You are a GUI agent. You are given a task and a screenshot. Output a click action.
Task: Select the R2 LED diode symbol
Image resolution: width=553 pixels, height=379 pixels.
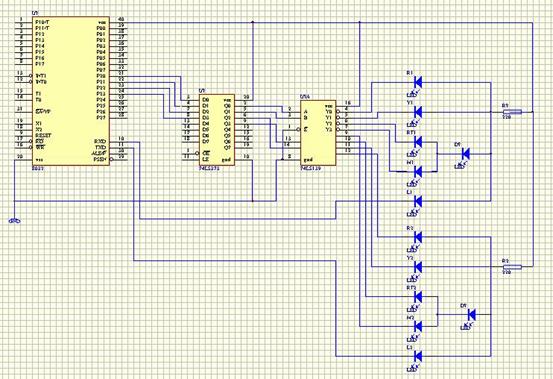click(418, 237)
